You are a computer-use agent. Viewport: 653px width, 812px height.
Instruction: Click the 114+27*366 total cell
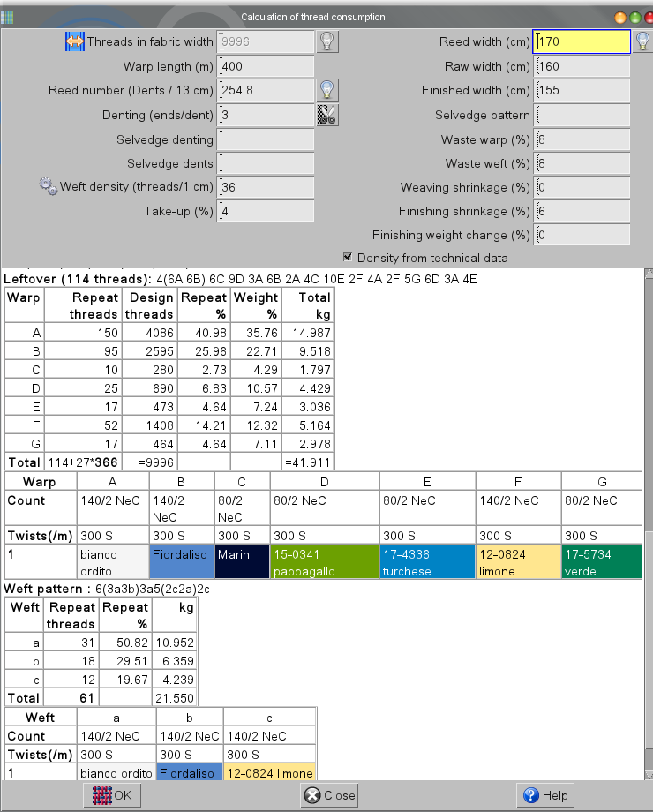83,462
